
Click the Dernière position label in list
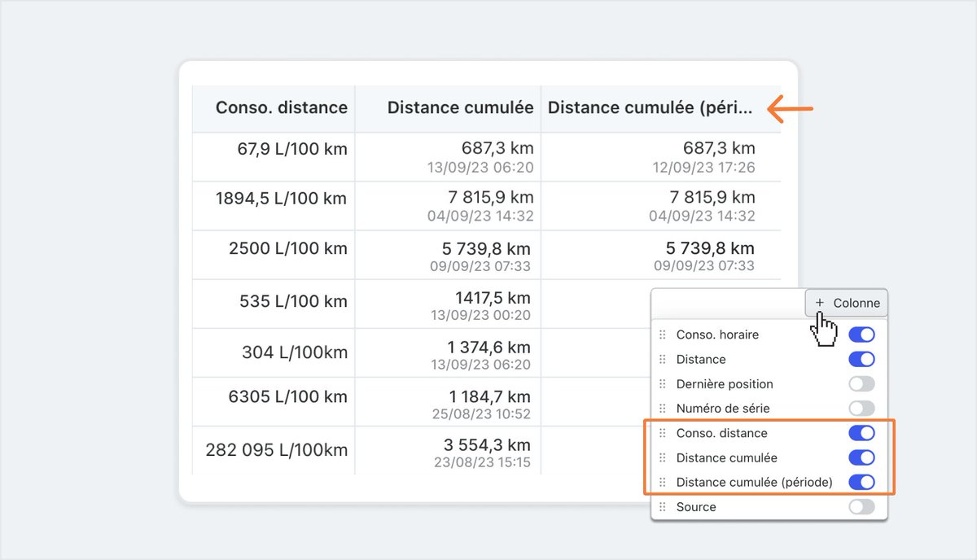(725, 383)
